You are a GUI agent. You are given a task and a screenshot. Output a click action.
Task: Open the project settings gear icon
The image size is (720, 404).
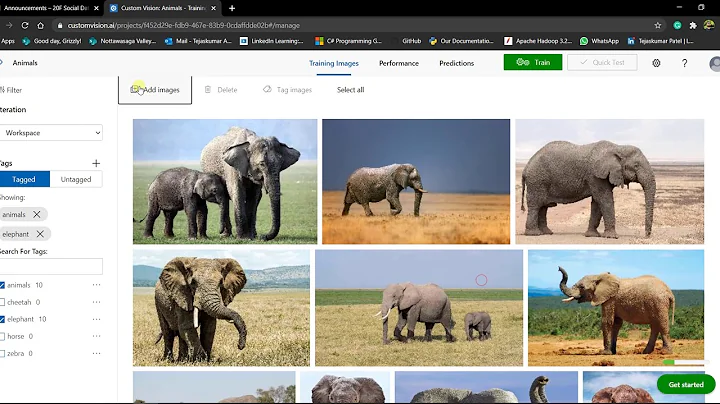[x=656, y=63]
